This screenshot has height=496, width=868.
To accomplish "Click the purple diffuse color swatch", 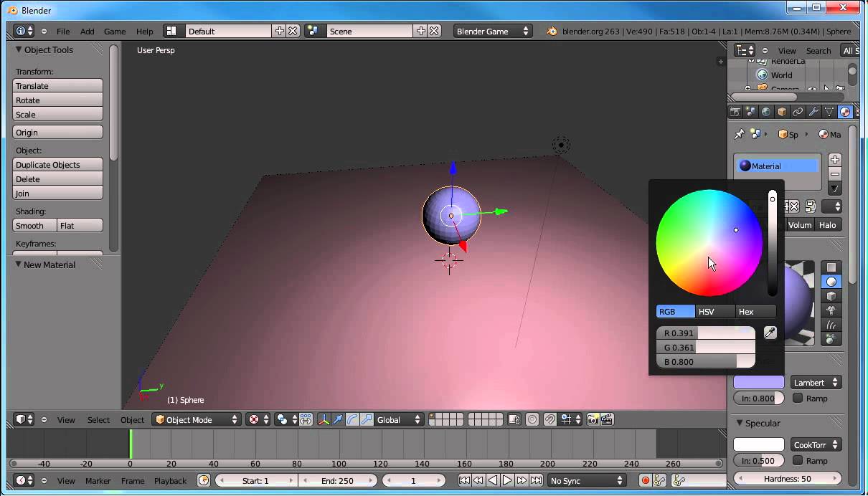I will click(759, 382).
